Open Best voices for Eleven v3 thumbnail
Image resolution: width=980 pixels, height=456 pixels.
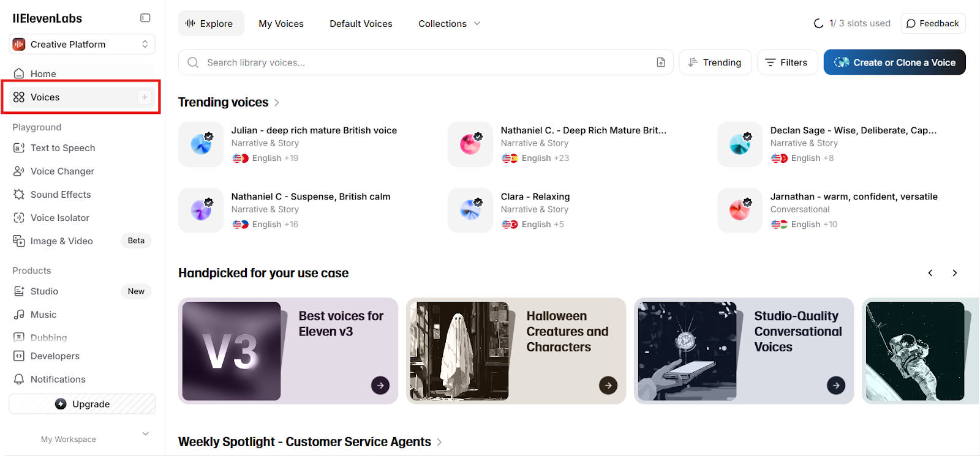[232, 351]
